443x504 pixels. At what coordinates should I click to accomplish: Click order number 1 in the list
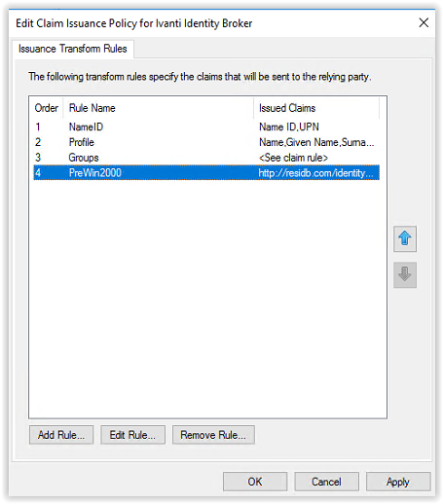(38, 126)
